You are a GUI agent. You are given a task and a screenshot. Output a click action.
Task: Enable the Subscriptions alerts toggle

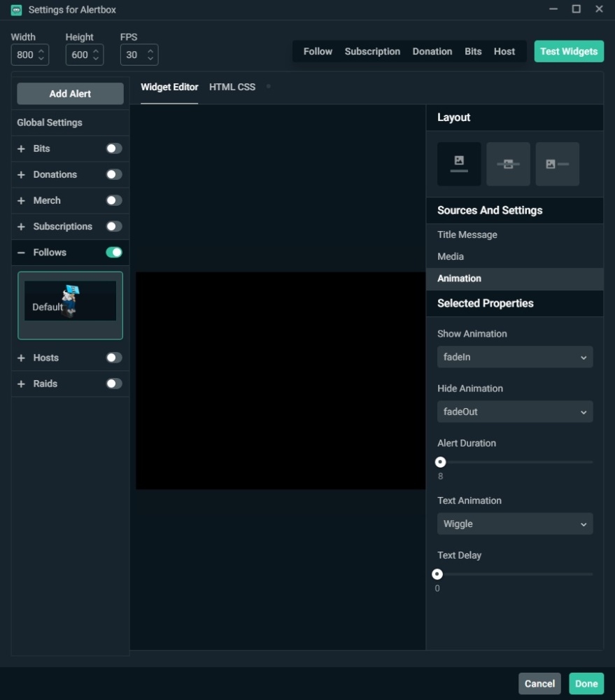tap(114, 226)
